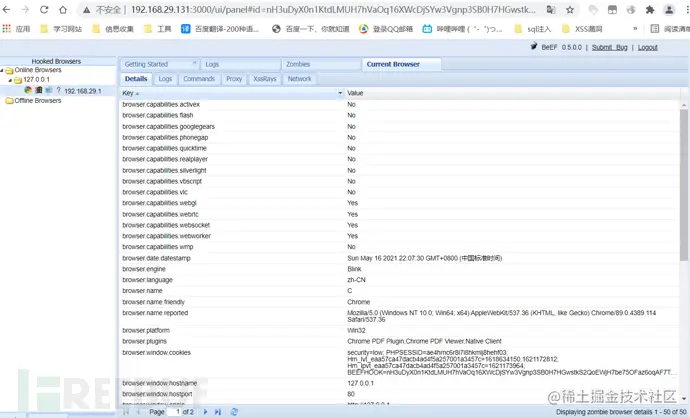Viewport: 690px width, 418px height.
Task: Click the browser.window.hostname key
Action: (159, 383)
